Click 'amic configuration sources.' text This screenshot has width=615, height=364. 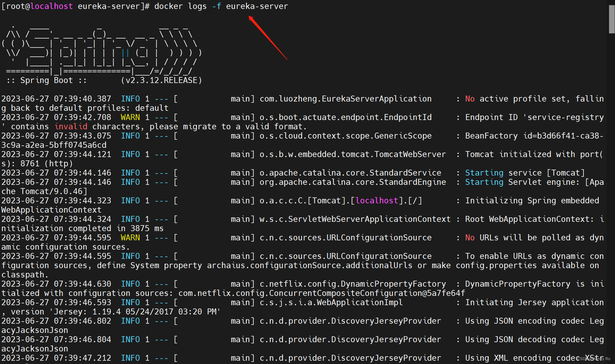click(x=66, y=247)
